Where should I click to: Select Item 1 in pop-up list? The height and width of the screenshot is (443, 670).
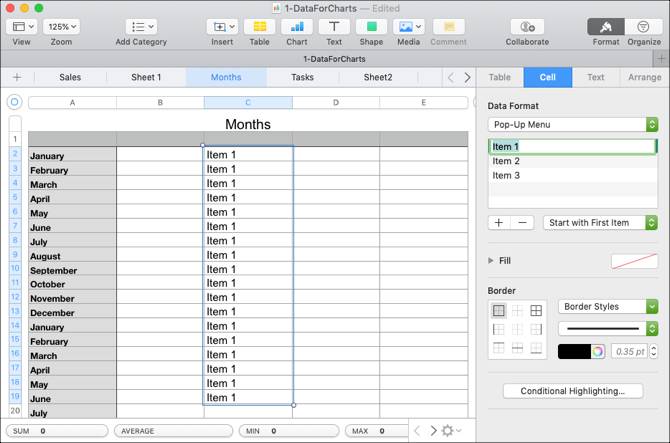coord(573,147)
